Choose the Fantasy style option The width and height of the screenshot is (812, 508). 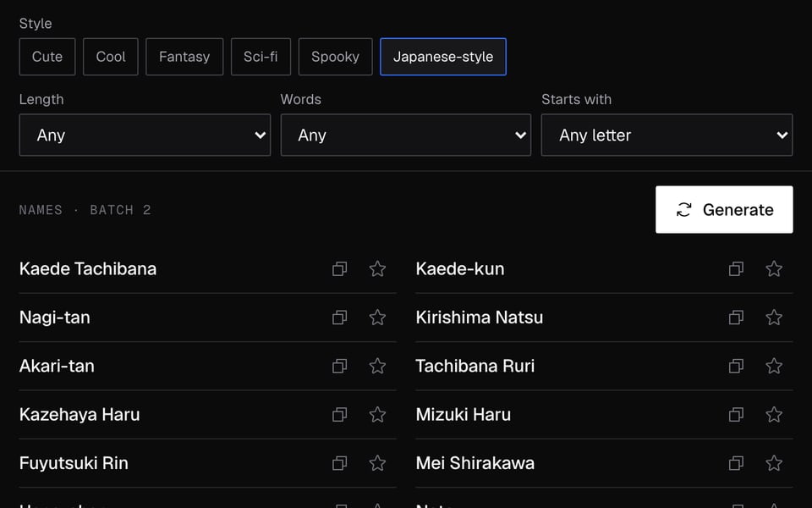pyautogui.click(x=184, y=57)
